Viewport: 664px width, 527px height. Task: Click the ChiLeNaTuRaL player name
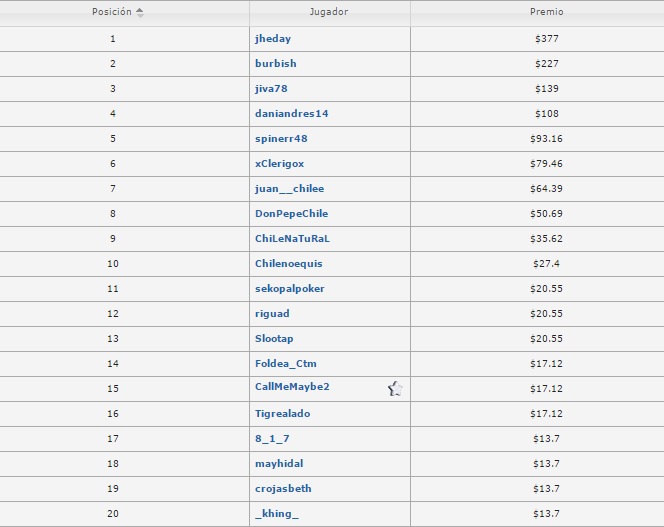coord(292,239)
